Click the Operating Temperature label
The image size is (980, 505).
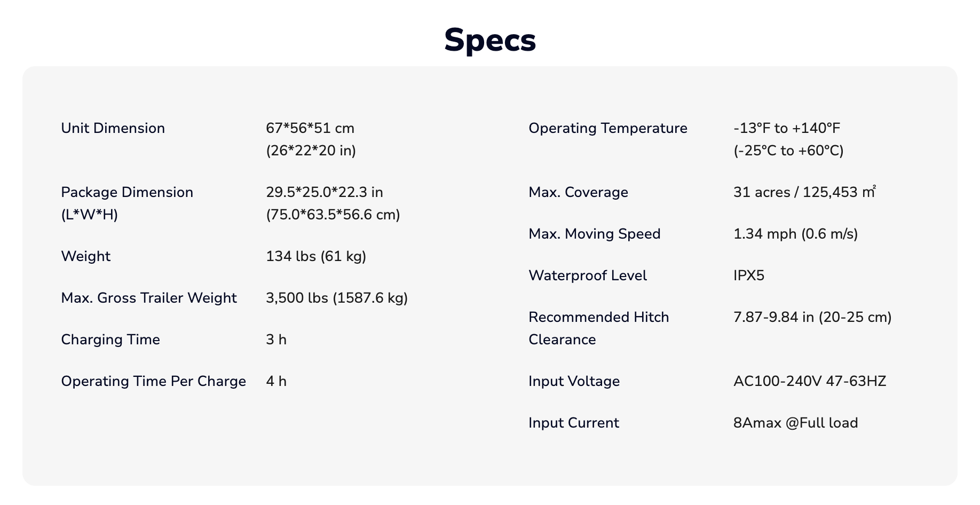click(607, 128)
